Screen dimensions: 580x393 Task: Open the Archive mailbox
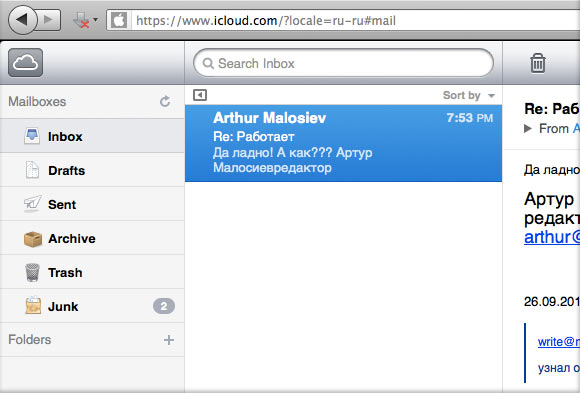tap(92, 238)
